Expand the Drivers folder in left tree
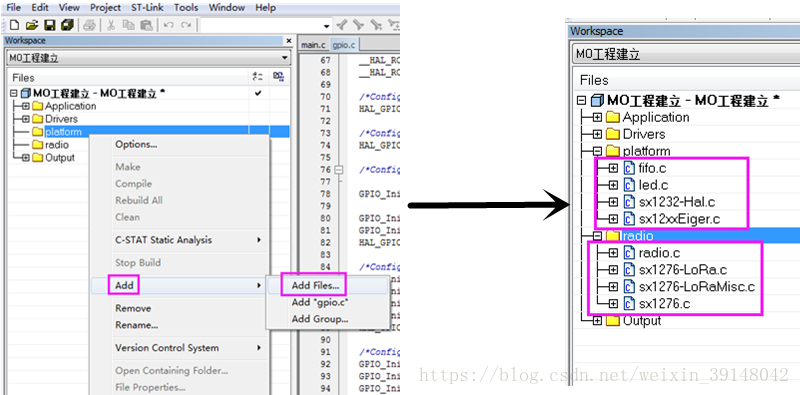The width and height of the screenshot is (800, 395). click(x=26, y=119)
